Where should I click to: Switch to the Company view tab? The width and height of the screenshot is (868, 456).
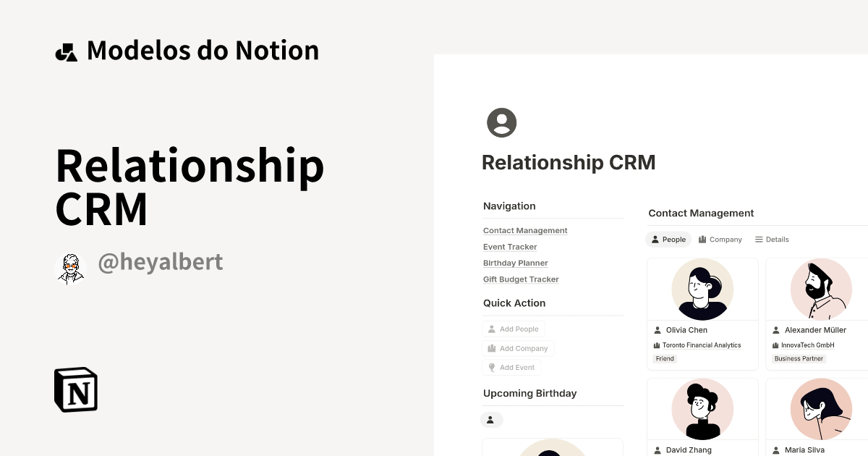click(x=720, y=239)
